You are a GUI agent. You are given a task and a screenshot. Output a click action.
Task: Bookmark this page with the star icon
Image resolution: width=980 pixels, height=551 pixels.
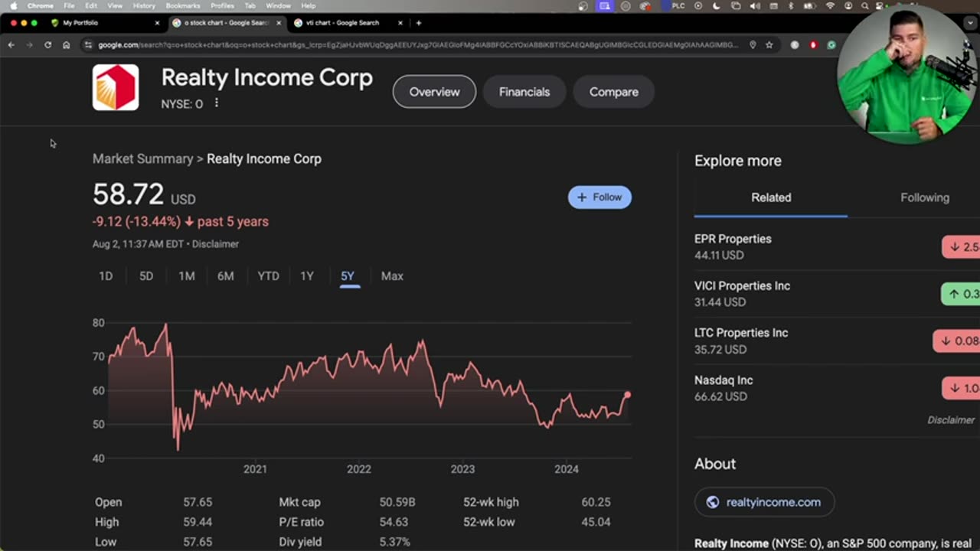click(769, 45)
